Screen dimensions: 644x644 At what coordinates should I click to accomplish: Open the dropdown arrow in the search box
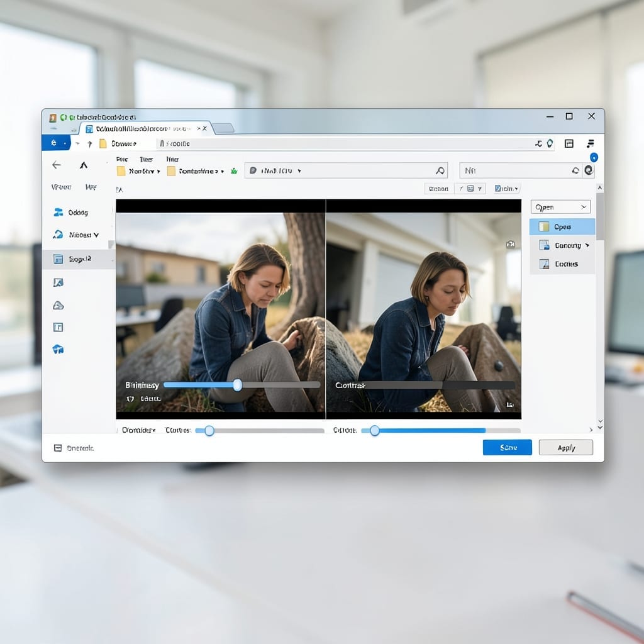pyautogui.click(x=299, y=171)
